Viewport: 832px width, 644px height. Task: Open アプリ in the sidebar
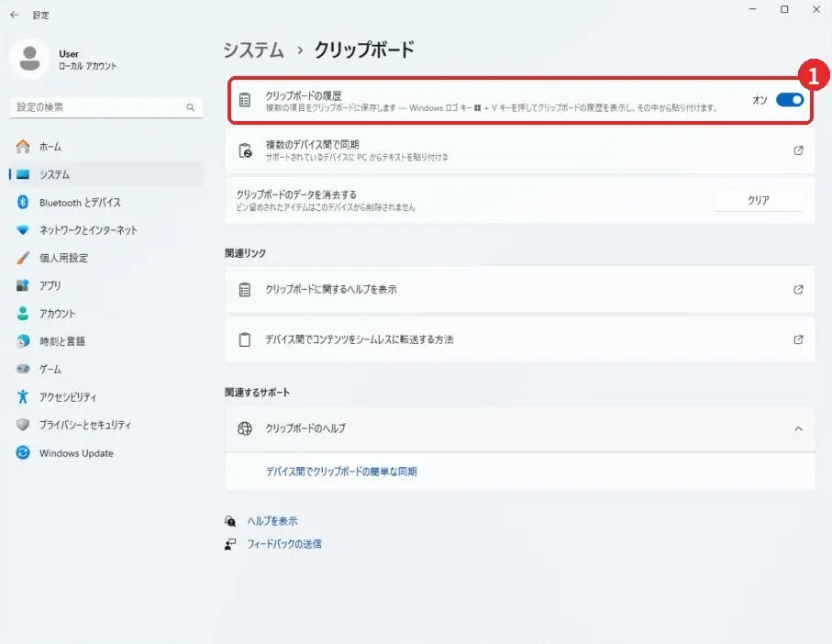click(x=106, y=285)
